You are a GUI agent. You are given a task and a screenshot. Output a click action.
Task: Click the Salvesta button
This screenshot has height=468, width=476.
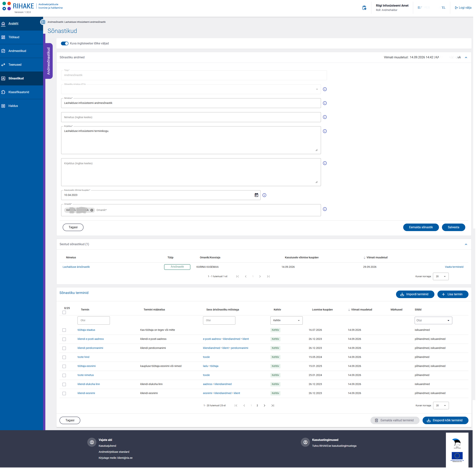pyautogui.click(x=453, y=227)
